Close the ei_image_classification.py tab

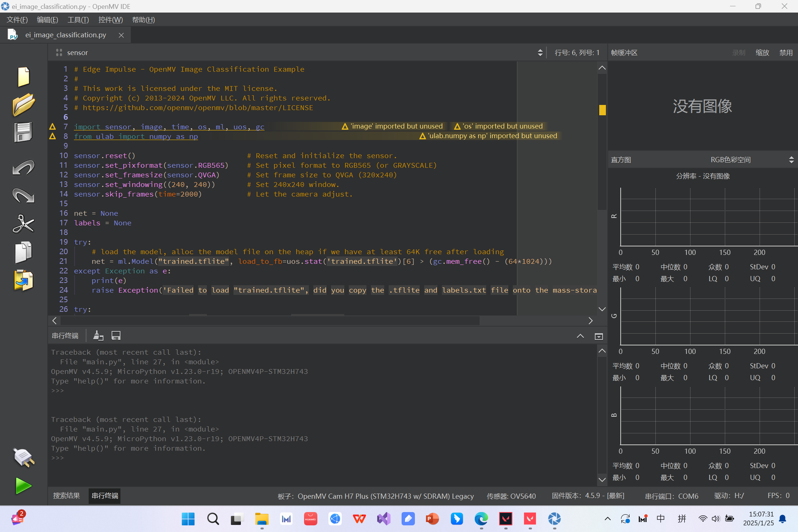[121, 35]
